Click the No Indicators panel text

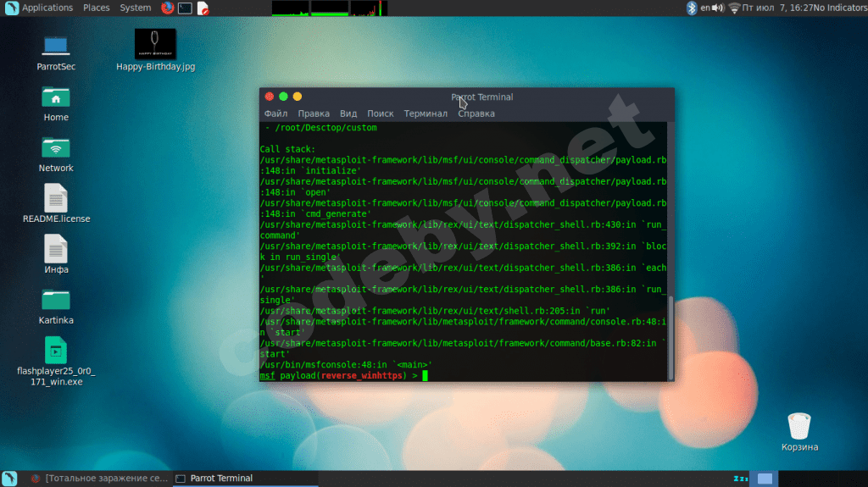click(x=840, y=8)
